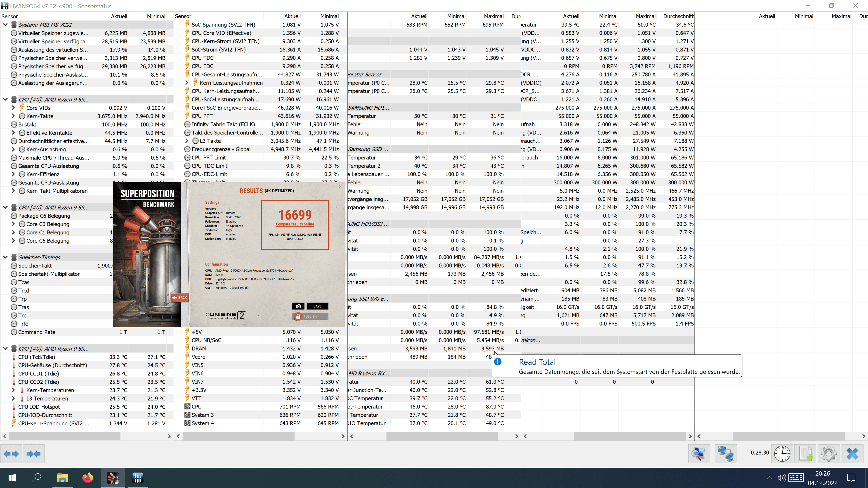Click the camera screenshot icon in Superposition
Screen dimensions: 868x488
pyautogui.click(x=298, y=306)
